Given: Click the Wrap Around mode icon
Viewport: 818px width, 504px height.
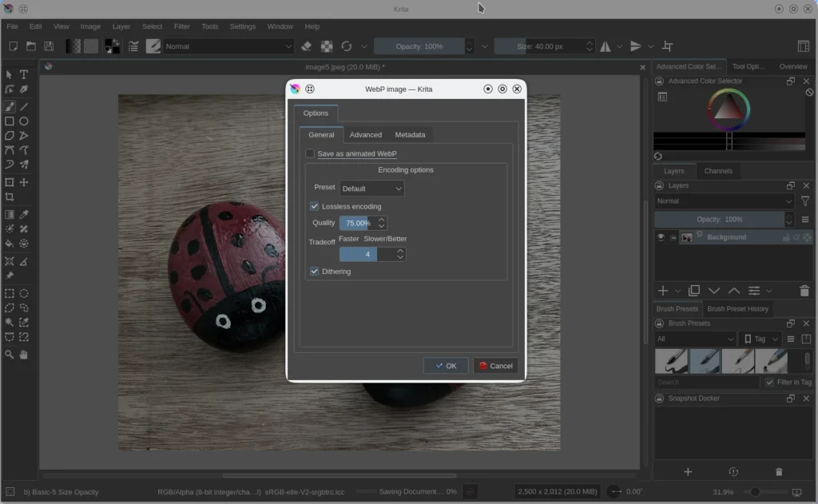Looking at the screenshot, I should pyautogui.click(x=667, y=46).
